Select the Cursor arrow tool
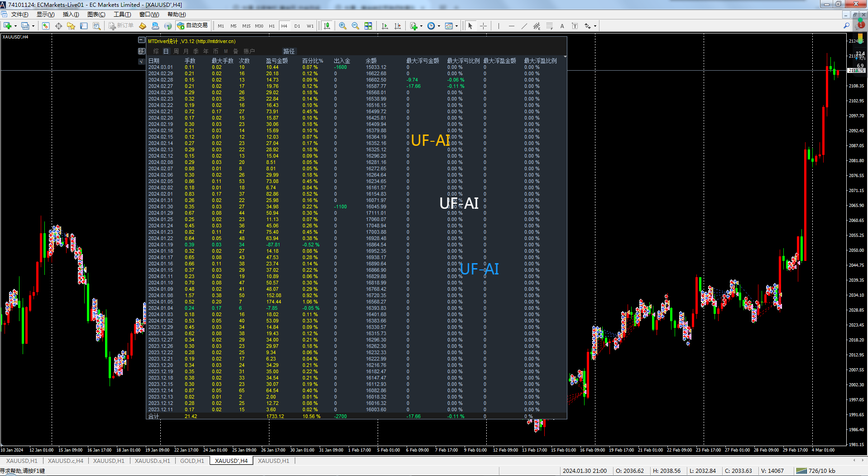 coord(470,26)
